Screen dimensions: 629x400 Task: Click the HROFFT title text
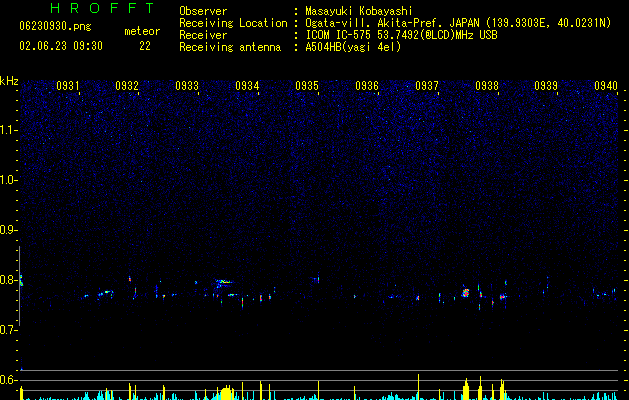pos(102,8)
